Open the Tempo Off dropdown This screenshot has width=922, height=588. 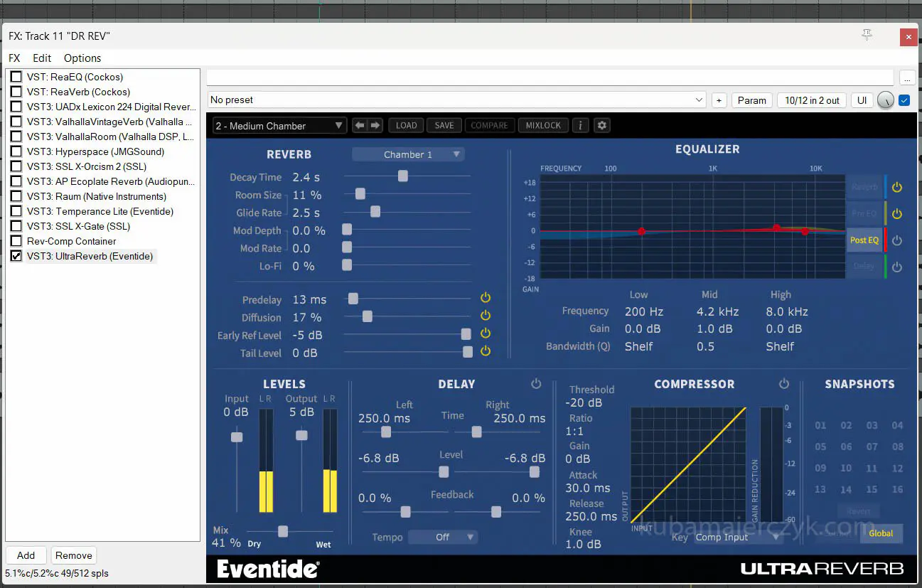(443, 538)
